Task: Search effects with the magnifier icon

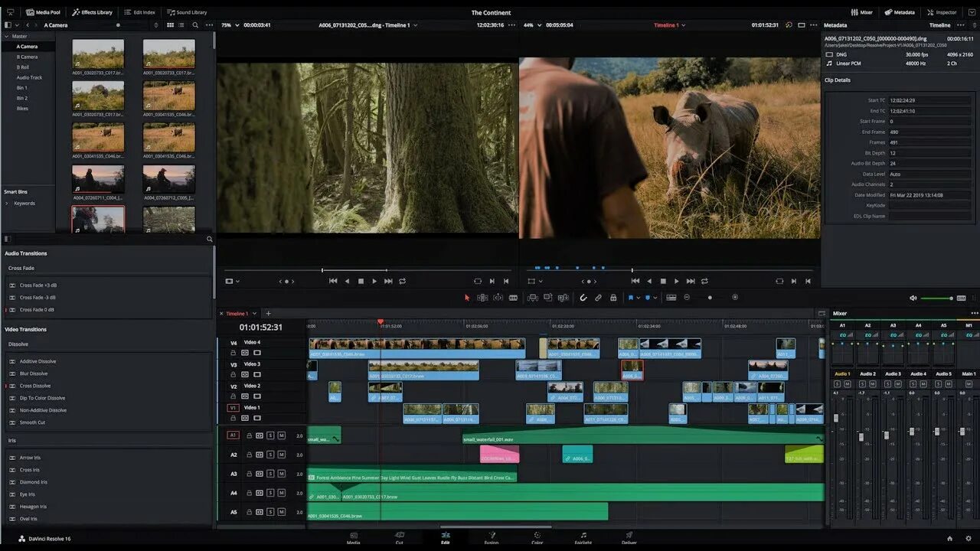Action: (209, 240)
